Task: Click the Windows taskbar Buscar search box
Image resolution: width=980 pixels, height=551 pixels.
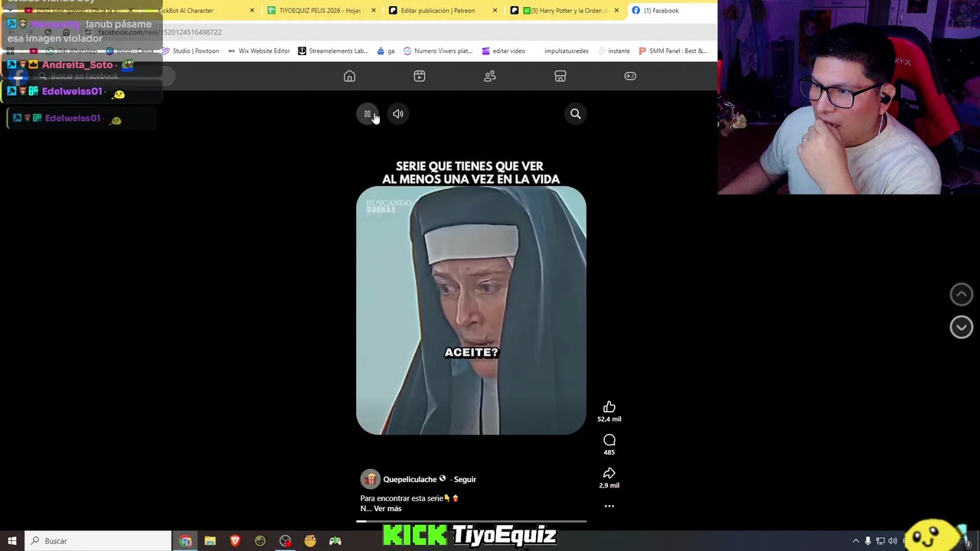Action: 98,541
